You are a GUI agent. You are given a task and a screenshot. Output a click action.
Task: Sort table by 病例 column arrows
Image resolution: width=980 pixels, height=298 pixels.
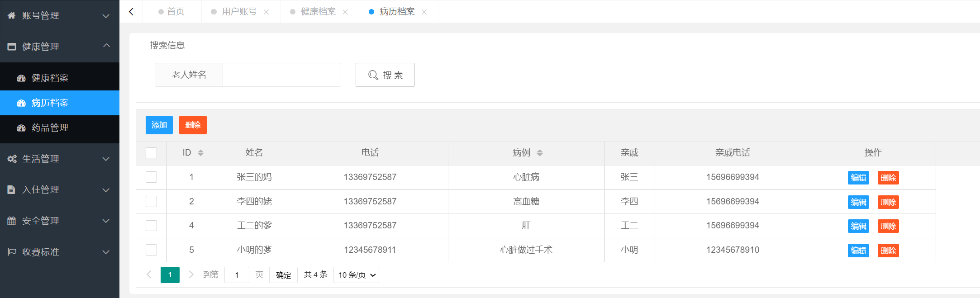(539, 153)
